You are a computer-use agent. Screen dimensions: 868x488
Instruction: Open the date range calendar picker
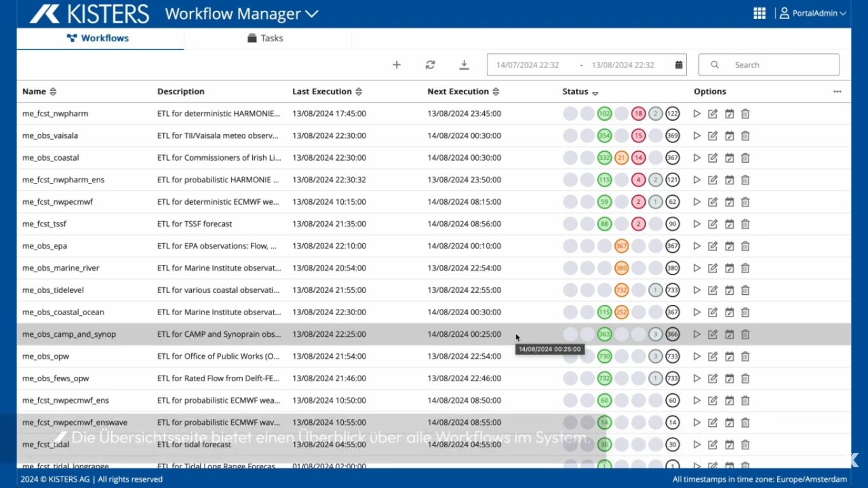click(679, 65)
